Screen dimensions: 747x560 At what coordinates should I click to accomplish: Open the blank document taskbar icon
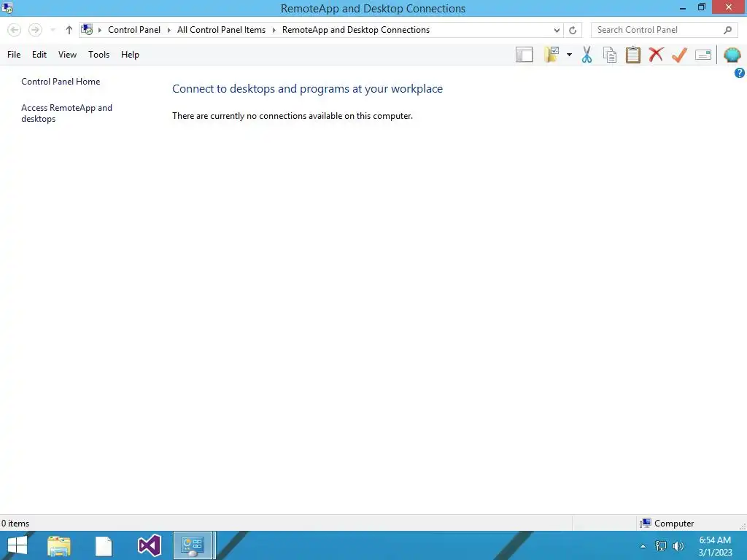[x=104, y=545]
